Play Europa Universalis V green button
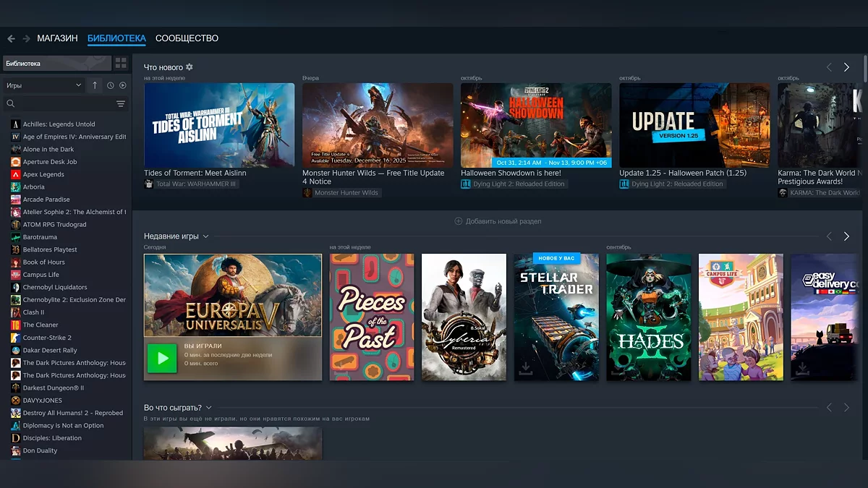868x488 pixels. tap(162, 358)
